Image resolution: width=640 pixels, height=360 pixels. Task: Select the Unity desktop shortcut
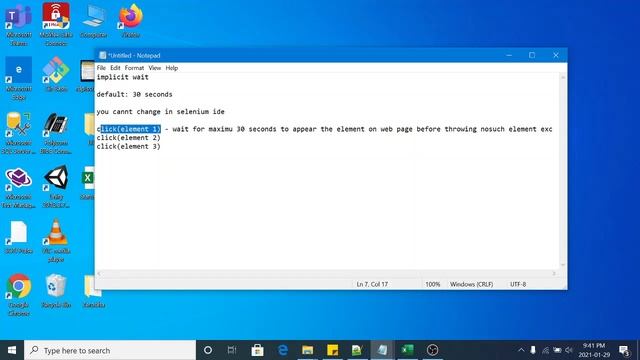pyautogui.click(x=56, y=187)
